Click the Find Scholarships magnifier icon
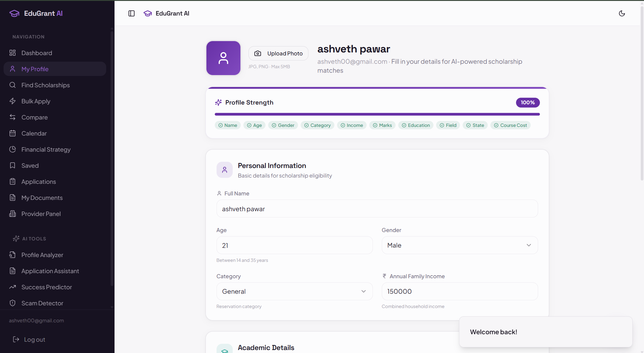 13,85
